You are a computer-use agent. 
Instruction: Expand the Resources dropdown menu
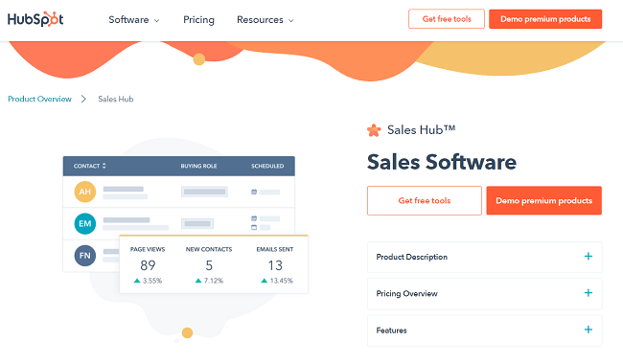pos(265,20)
